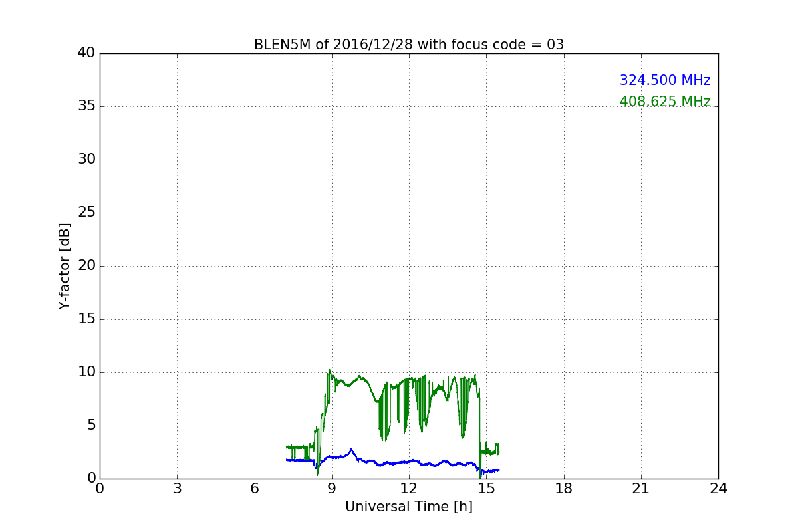Click the 'Universal Time [h]' axis label

(x=409, y=507)
